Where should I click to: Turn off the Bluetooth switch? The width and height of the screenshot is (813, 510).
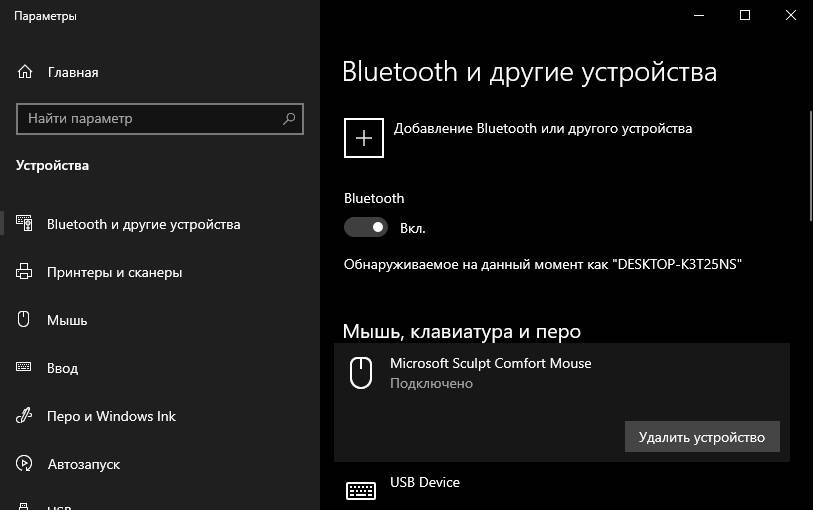tap(365, 228)
